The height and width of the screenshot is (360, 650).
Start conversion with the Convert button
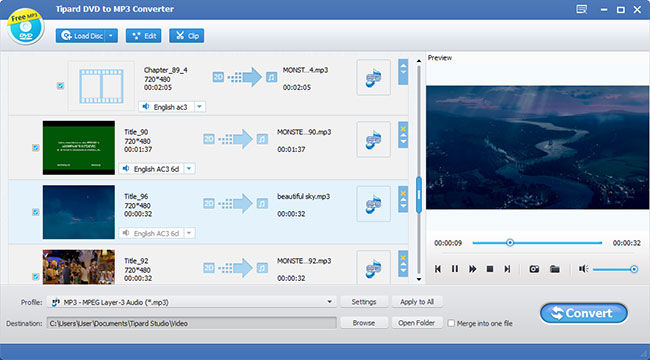584,314
